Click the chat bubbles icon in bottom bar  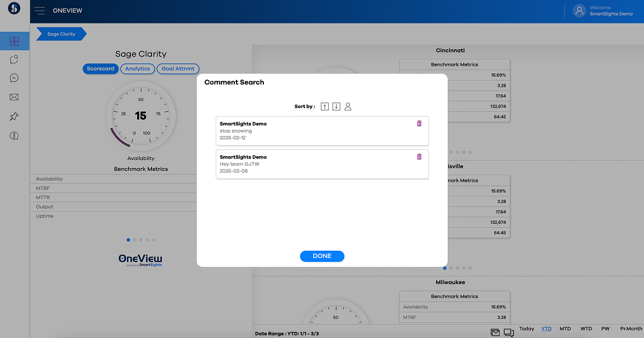point(509,332)
